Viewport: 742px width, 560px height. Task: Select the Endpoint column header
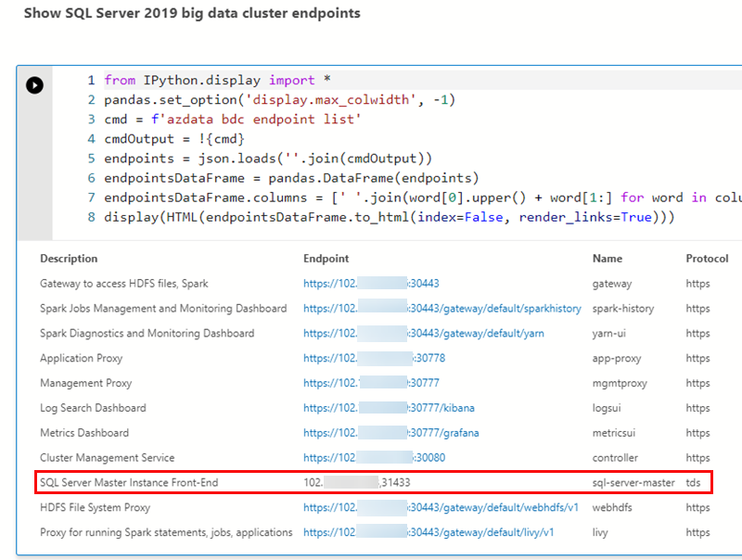(326, 259)
